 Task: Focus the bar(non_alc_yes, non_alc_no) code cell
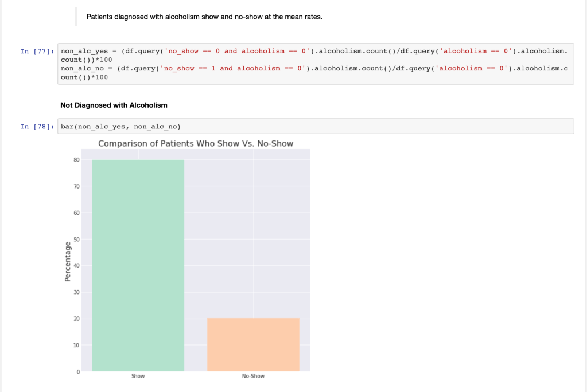[x=316, y=127]
